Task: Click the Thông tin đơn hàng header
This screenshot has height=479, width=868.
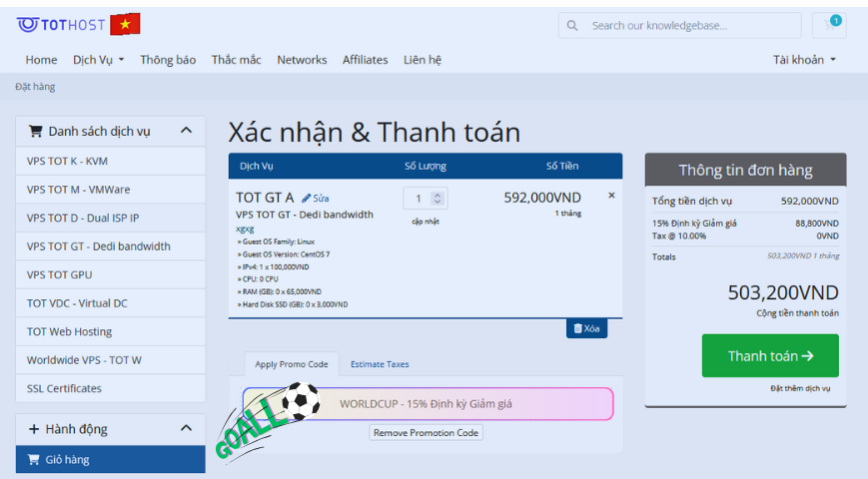Action: click(745, 170)
